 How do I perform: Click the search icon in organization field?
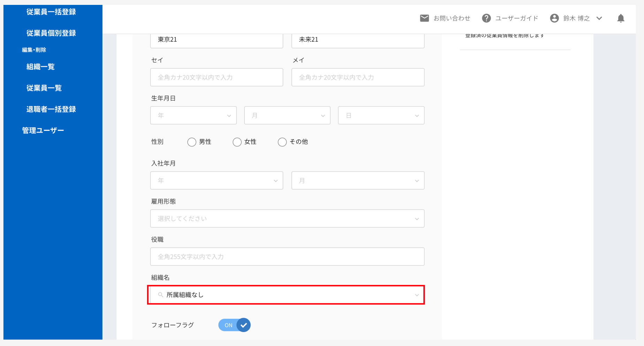tap(160, 295)
